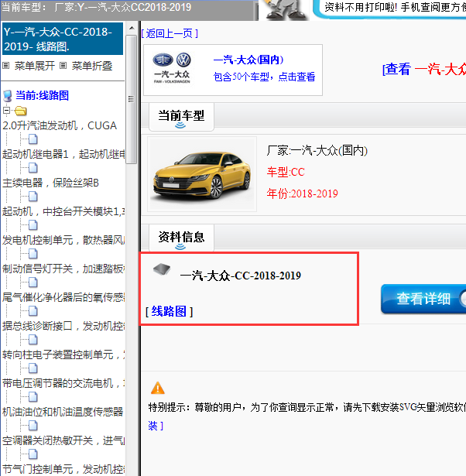The height and width of the screenshot is (476, 466).
Task: Click the orange warning triangle icon
Action: coord(158,388)
